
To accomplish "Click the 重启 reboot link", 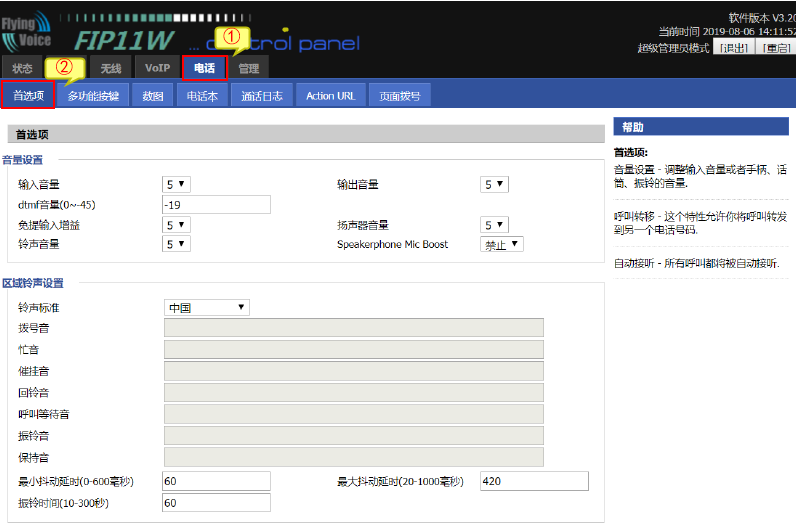I will [x=776, y=48].
